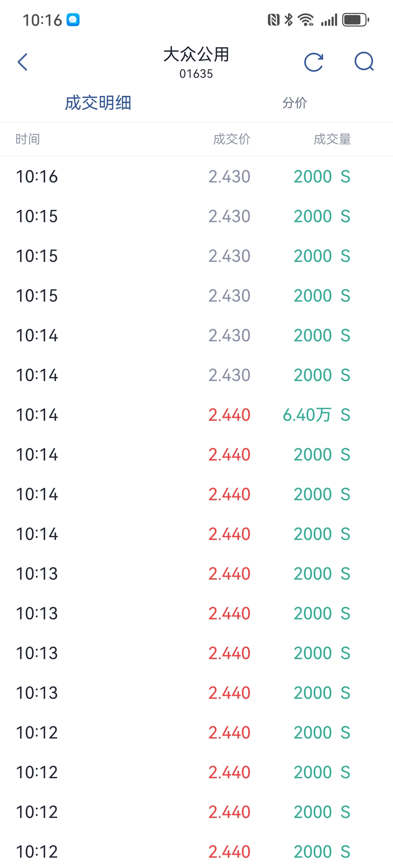
Task: Select the 6.40万 volume trade row
Action: pos(196,414)
